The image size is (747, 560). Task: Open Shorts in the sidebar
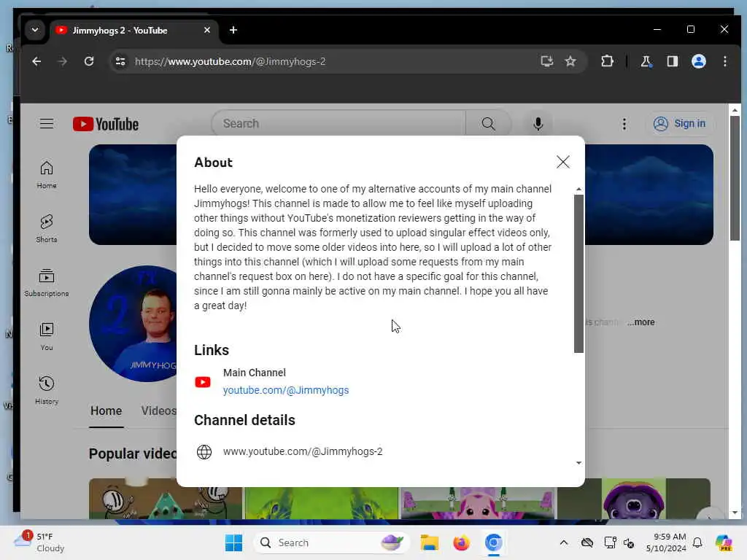(47, 228)
